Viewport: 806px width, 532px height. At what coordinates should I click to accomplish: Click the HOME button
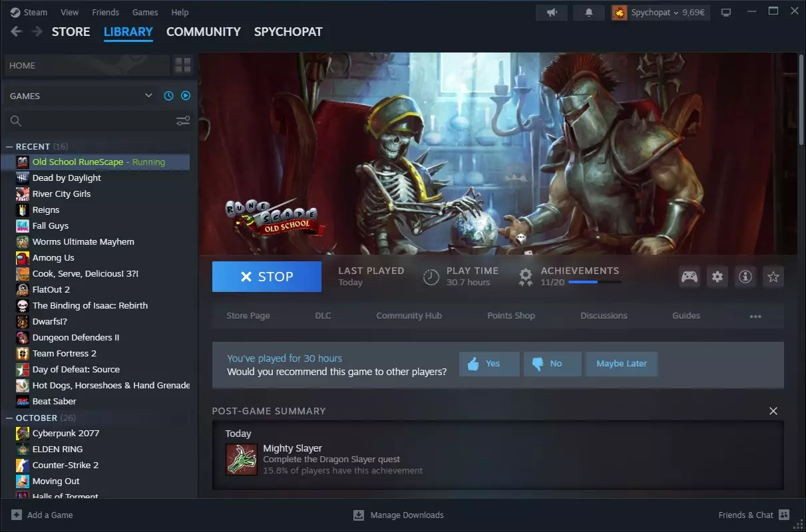point(87,65)
